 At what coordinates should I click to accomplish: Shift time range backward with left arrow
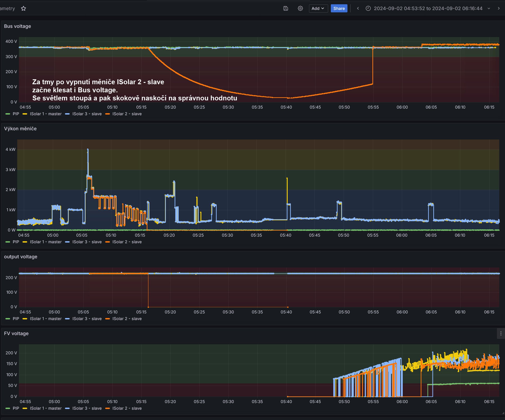358,8
